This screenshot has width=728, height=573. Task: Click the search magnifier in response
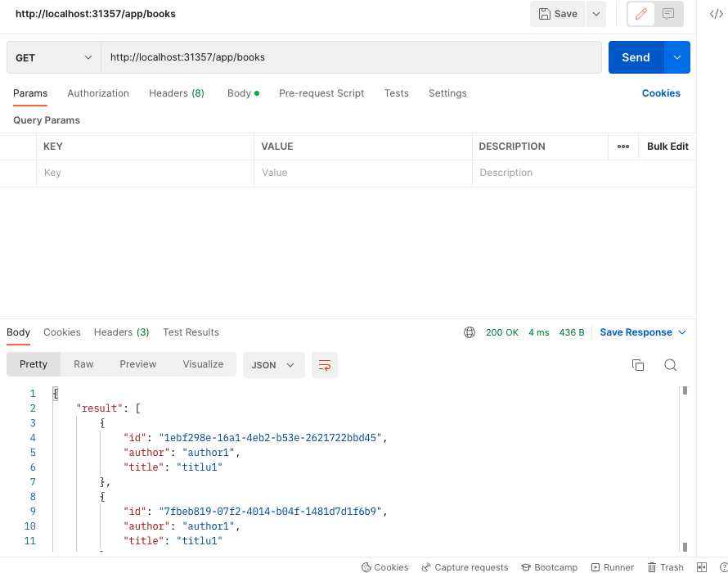pos(670,365)
